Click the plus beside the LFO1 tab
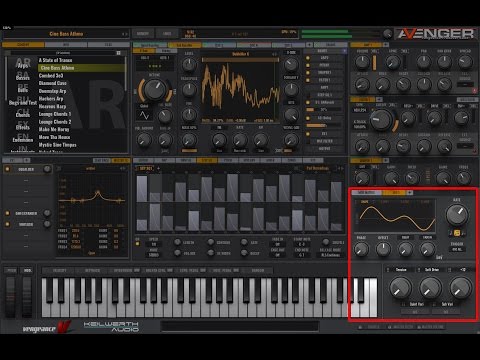 point(410,192)
